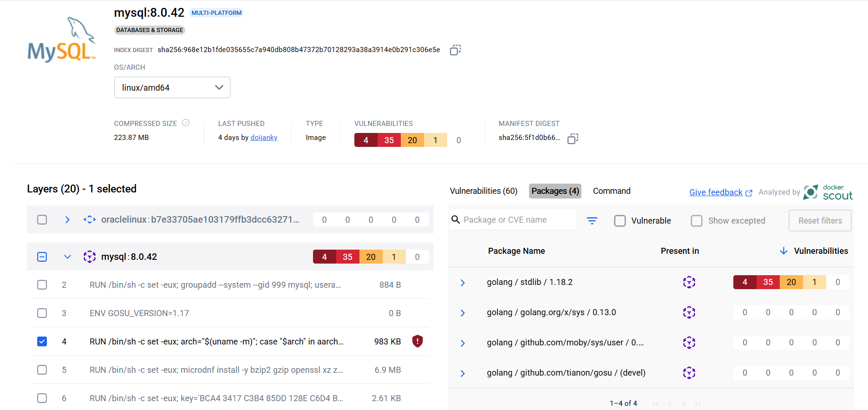Click the Present in icon for golang stdlib
The height and width of the screenshot is (410, 868).
689,282
